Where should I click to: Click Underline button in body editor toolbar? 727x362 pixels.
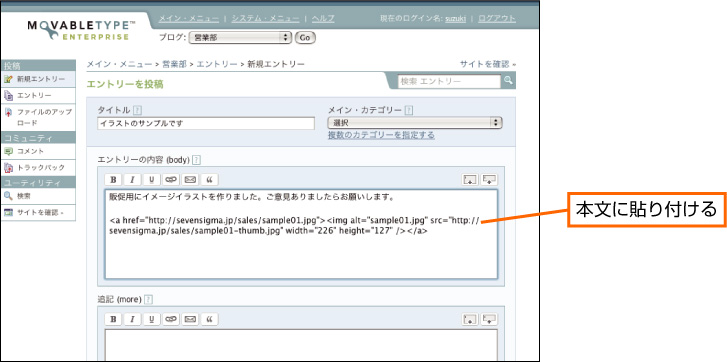click(152, 180)
